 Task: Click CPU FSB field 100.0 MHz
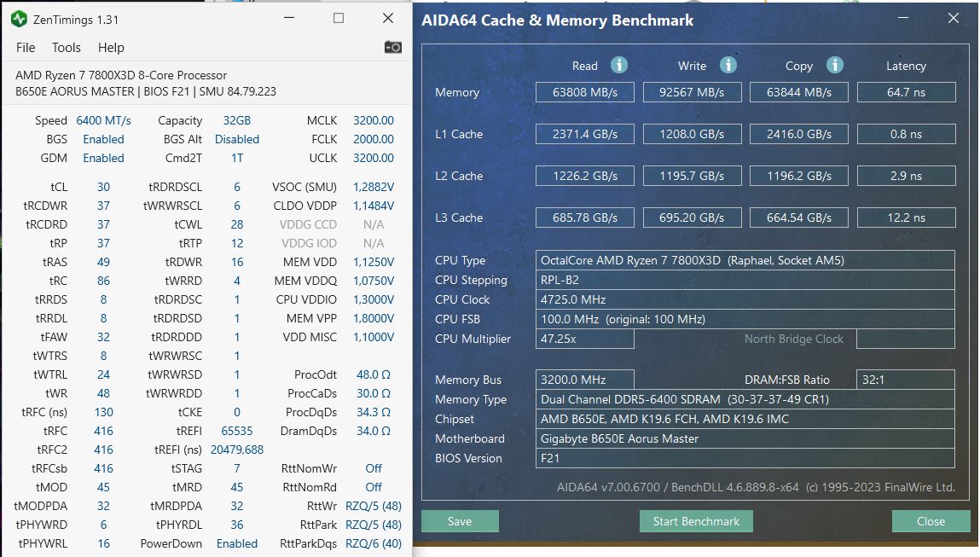point(745,319)
